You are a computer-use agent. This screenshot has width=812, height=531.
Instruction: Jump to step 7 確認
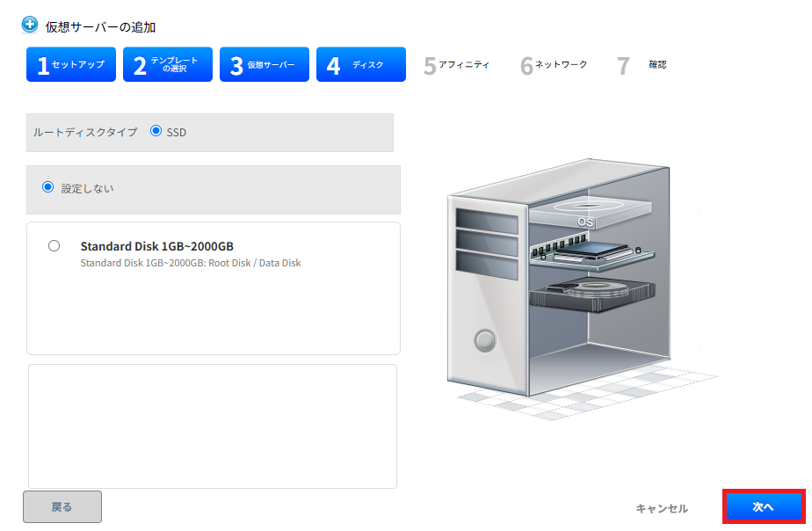click(642, 65)
